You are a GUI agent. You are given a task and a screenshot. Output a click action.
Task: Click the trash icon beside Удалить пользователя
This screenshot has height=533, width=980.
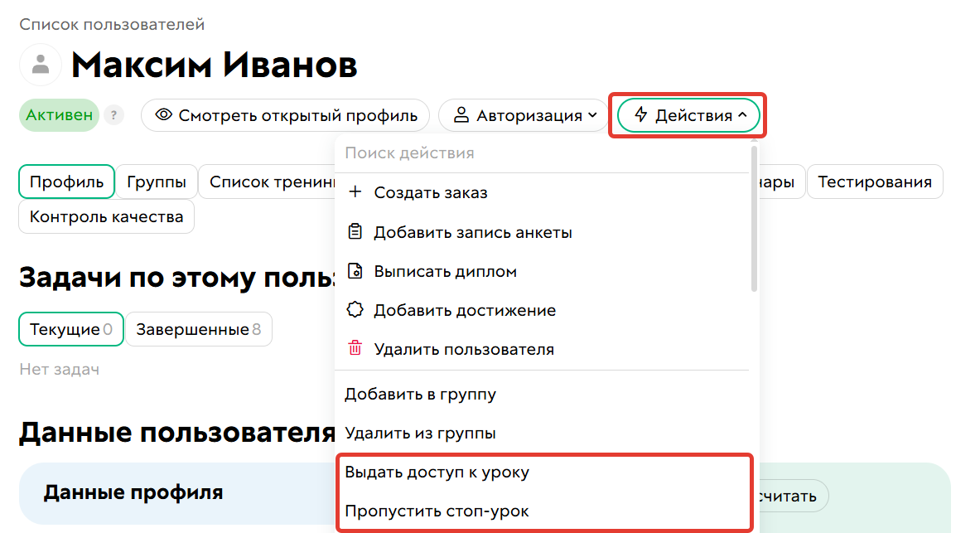(x=356, y=348)
